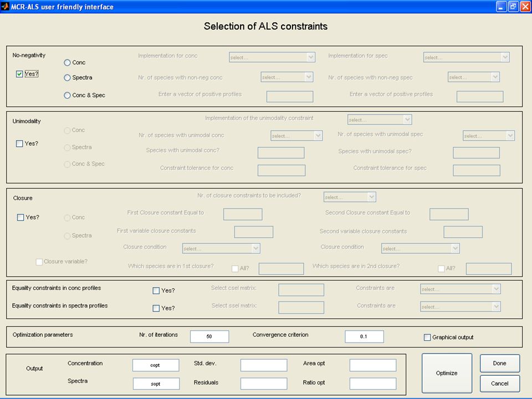Click the Species with unimodal spec? field
The image size is (532, 399).
coord(477,153)
